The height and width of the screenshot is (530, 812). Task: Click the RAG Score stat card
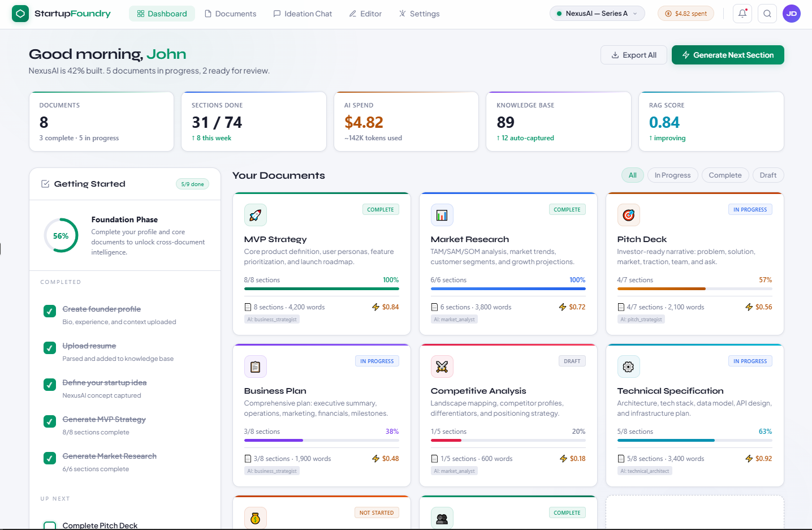pos(711,122)
